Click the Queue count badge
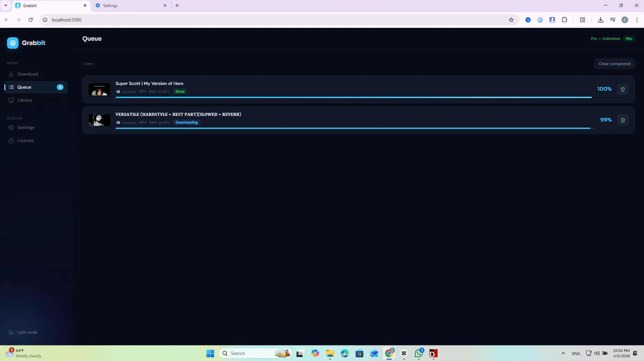644x361 pixels. 60,87
